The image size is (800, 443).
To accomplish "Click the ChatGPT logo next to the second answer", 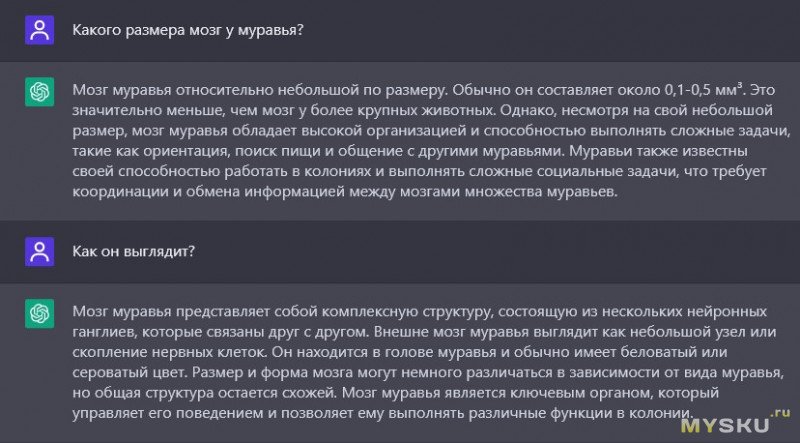I will 39,313.
